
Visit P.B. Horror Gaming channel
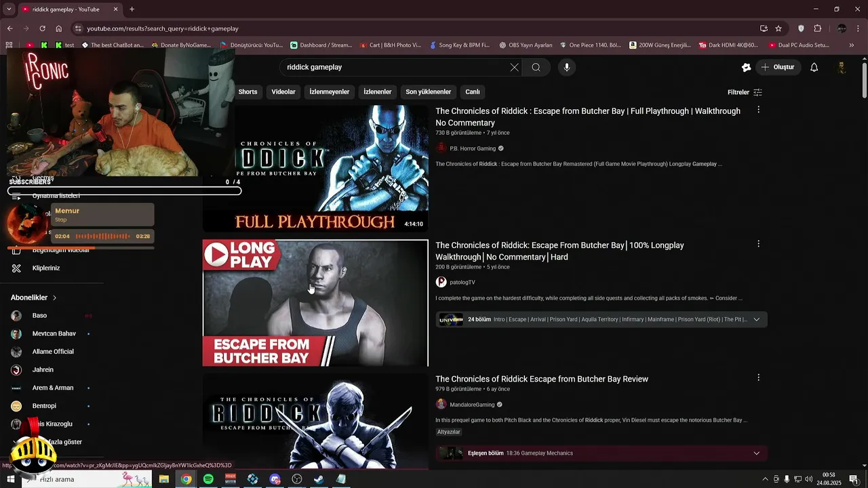(x=473, y=148)
